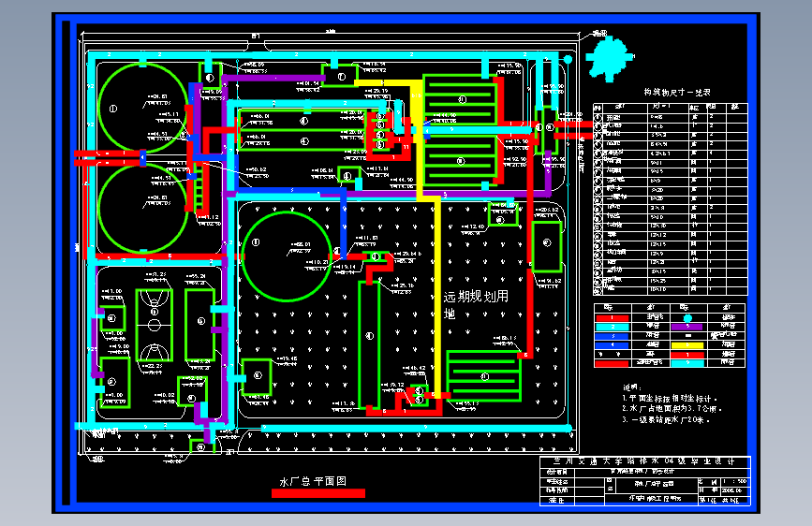Select the green circular tank in the planting area

pyautogui.click(x=287, y=256)
